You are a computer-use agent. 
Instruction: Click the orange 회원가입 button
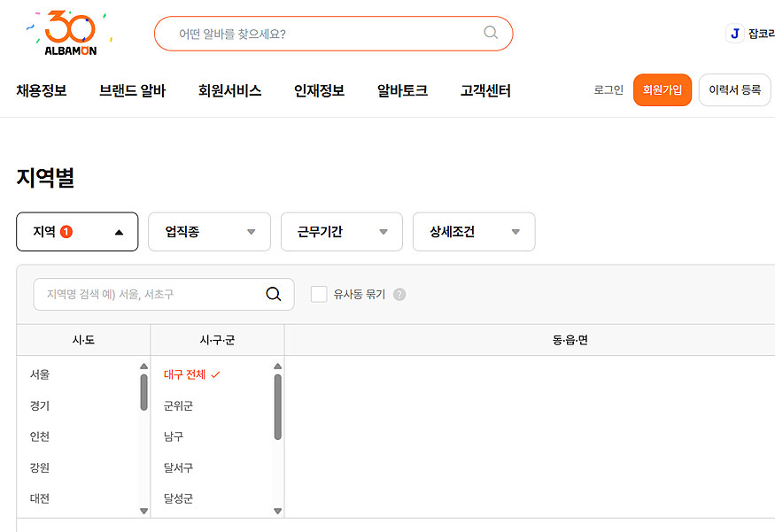(x=663, y=90)
